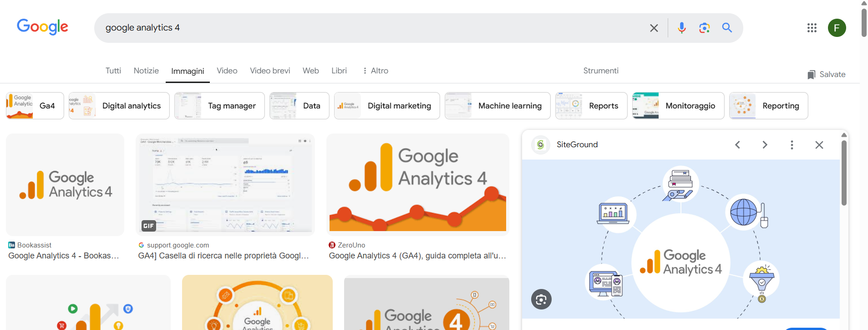Open ZeroUno Google Analytics 4 thumbnail
The width and height of the screenshot is (868, 330).
click(x=417, y=184)
